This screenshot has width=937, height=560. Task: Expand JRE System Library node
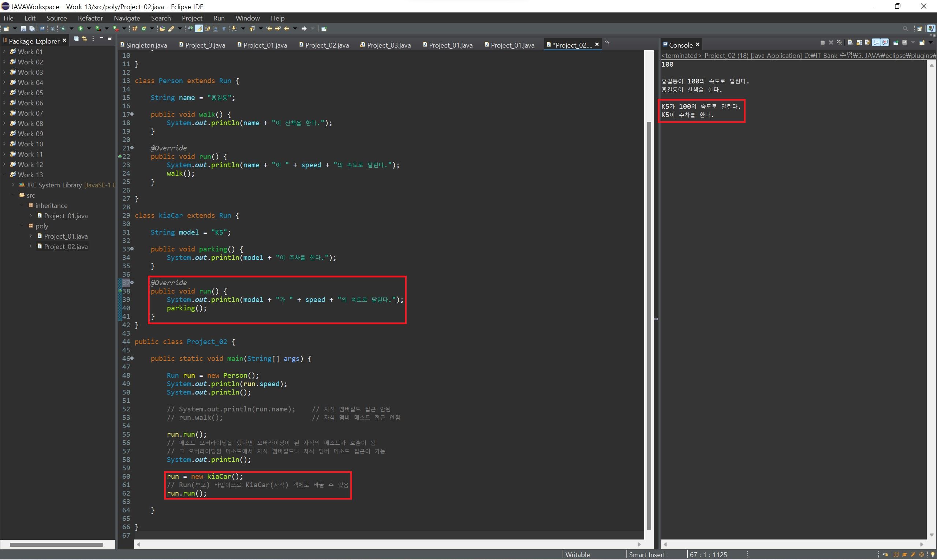click(13, 185)
